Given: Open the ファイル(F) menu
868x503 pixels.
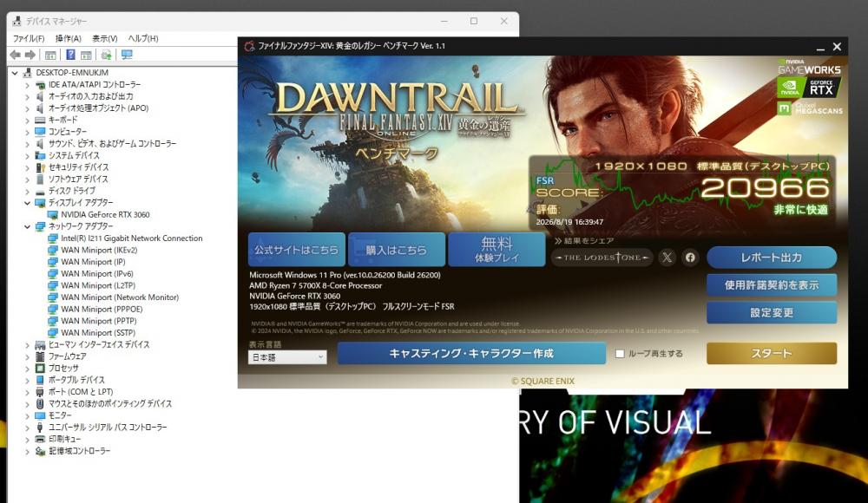Looking at the screenshot, I should coord(29,38).
